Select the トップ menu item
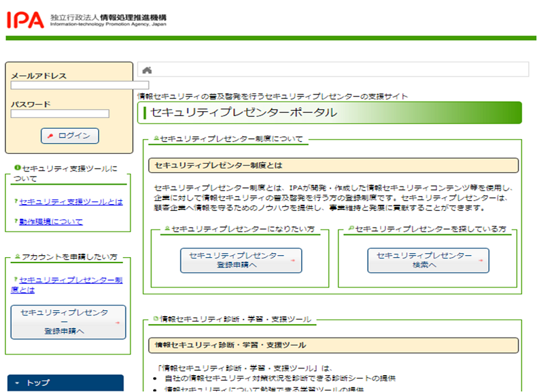The image size is (537, 392). point(65,383)
